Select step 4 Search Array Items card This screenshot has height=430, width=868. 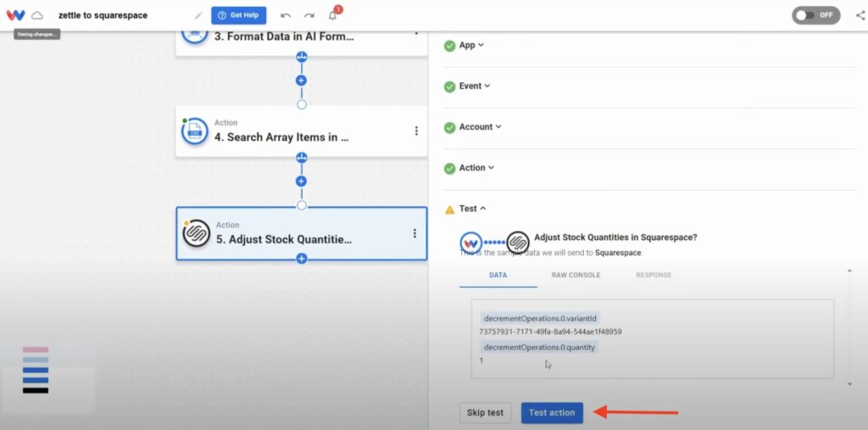302,131
